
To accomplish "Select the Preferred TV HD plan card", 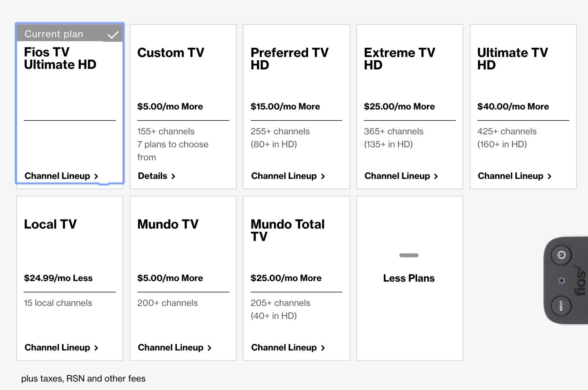I will click(x=296, y=106).
